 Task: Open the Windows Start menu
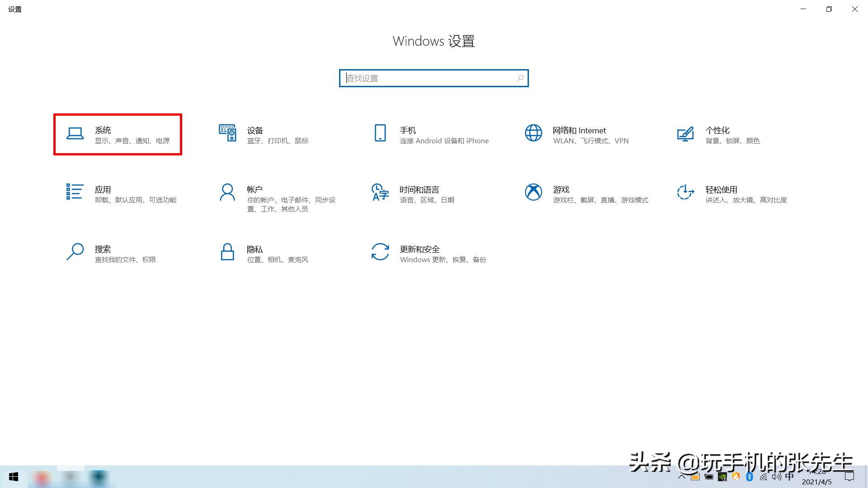[x=14, y=477]
